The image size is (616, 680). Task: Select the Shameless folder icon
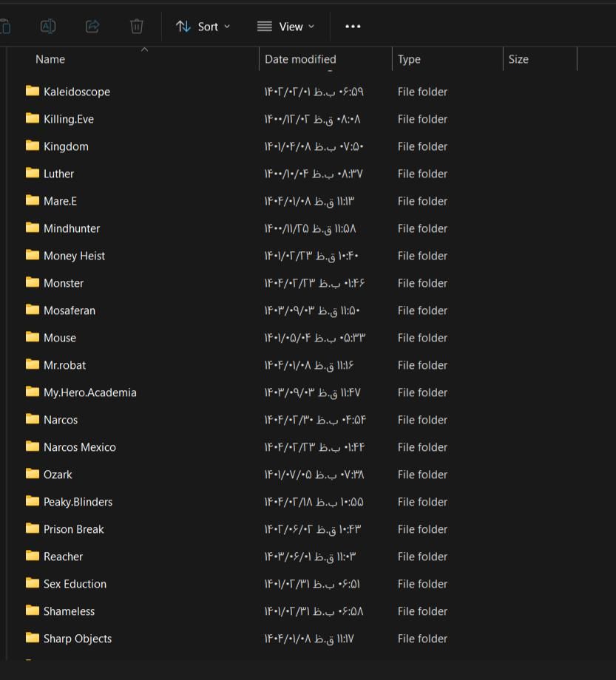pyautogui.click(x=33, y=611)
